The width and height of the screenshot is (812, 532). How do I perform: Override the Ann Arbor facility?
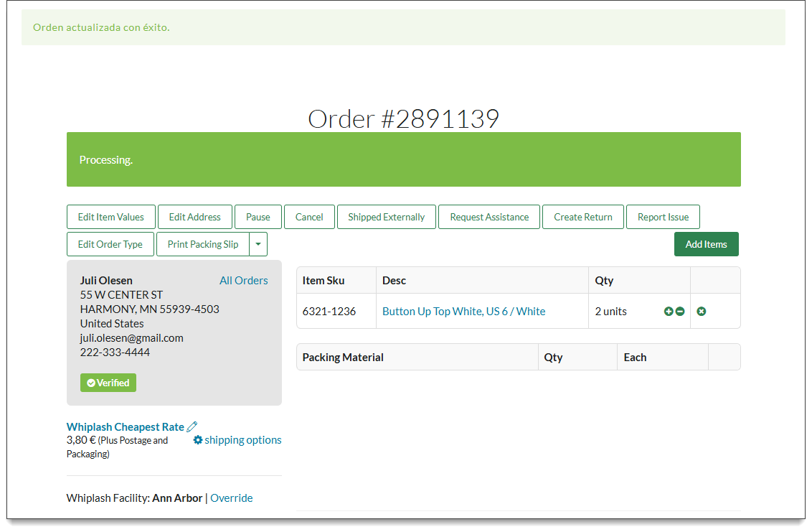(x=231, y=498)
